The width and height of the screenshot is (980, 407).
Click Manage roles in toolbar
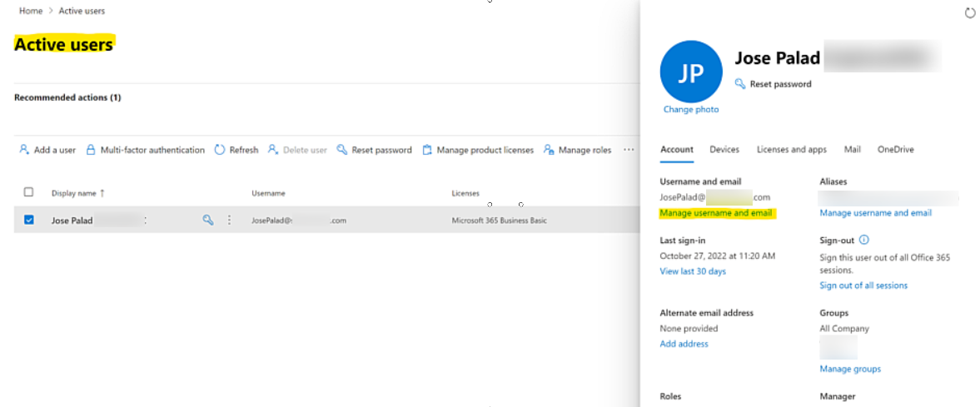tap(577, 150)
